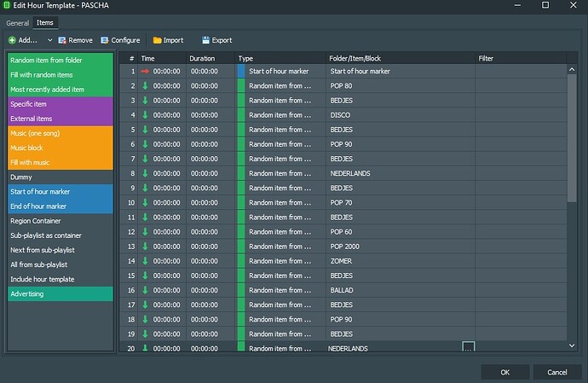
Task: Open the Add dropdown arrow
Action: [50, 40]
